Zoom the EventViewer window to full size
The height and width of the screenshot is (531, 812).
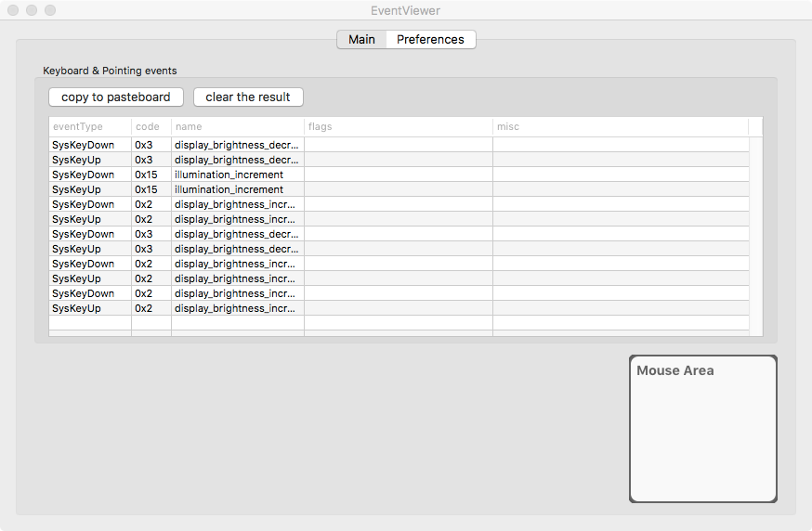(50, 10)
